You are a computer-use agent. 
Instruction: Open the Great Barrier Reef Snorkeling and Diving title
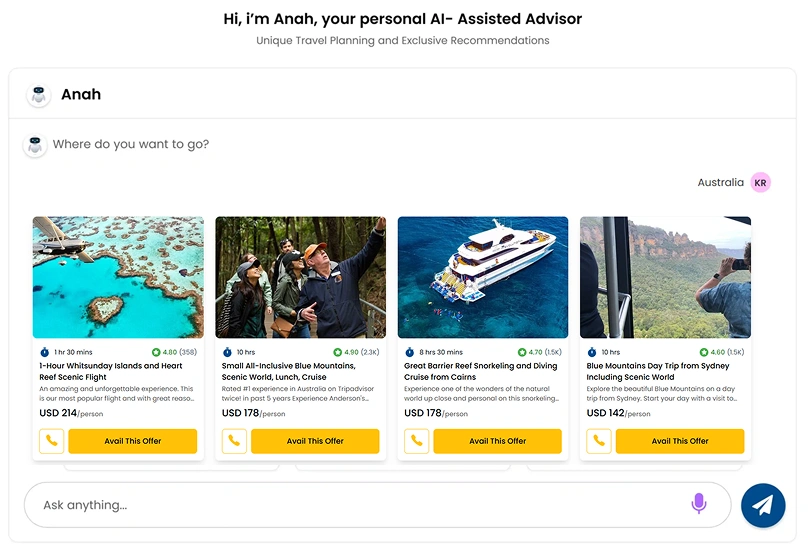tap(481, 371)
